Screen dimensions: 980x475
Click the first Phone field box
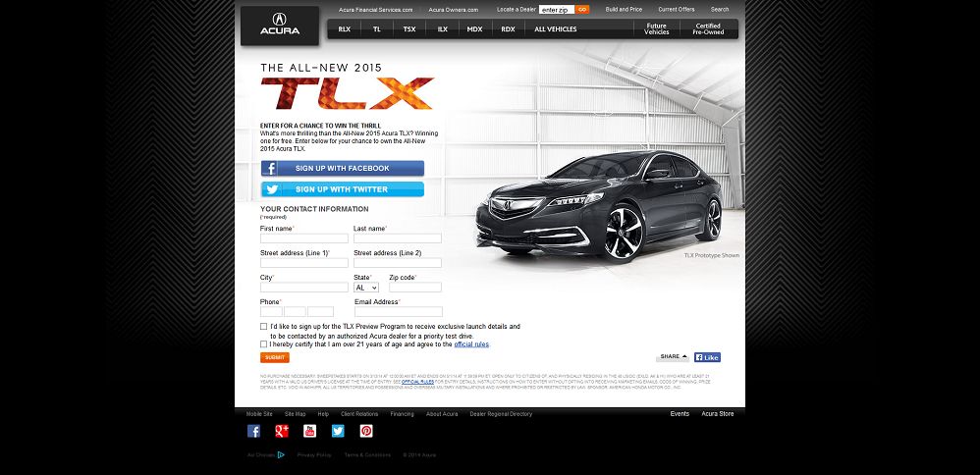pos(271,312)
